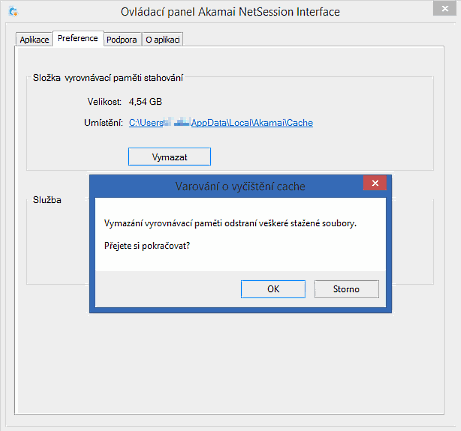
Task: Click the Služba group label
Action: coord(47,200)
